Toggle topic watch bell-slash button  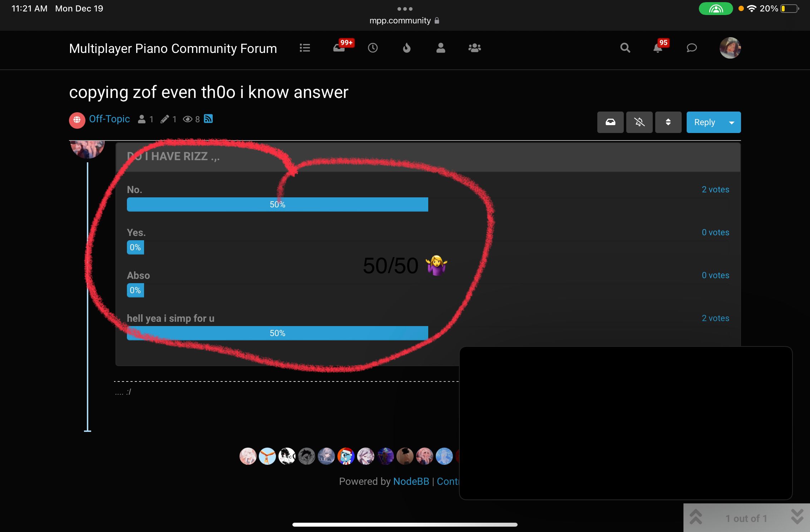(639, 122)
